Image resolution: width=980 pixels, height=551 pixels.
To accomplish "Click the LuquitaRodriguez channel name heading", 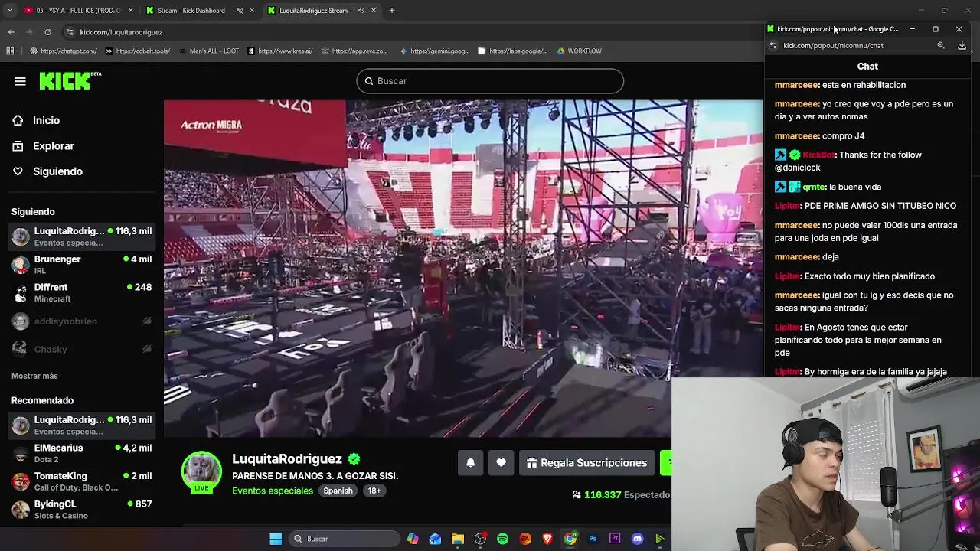I will (286, 459).
